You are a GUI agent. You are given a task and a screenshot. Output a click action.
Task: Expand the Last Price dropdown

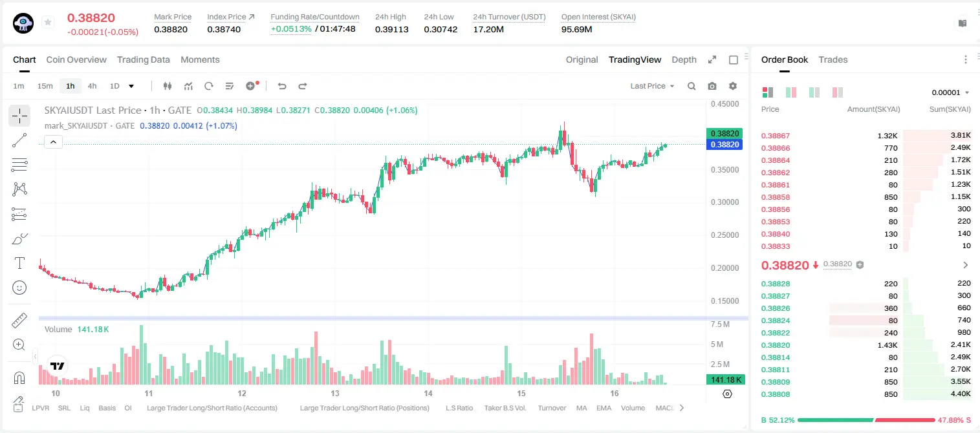click(652, 86)
